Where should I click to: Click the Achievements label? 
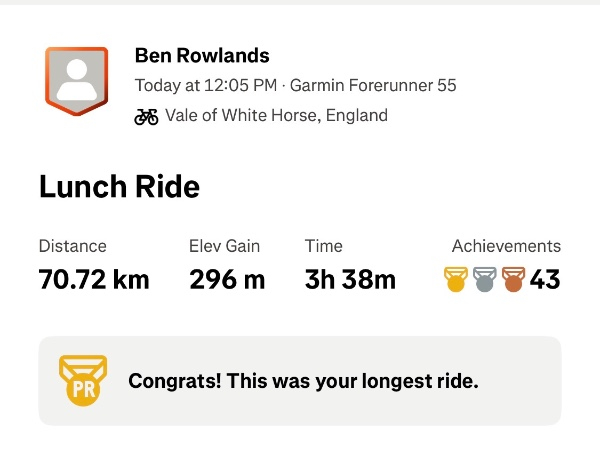[506, 246]
